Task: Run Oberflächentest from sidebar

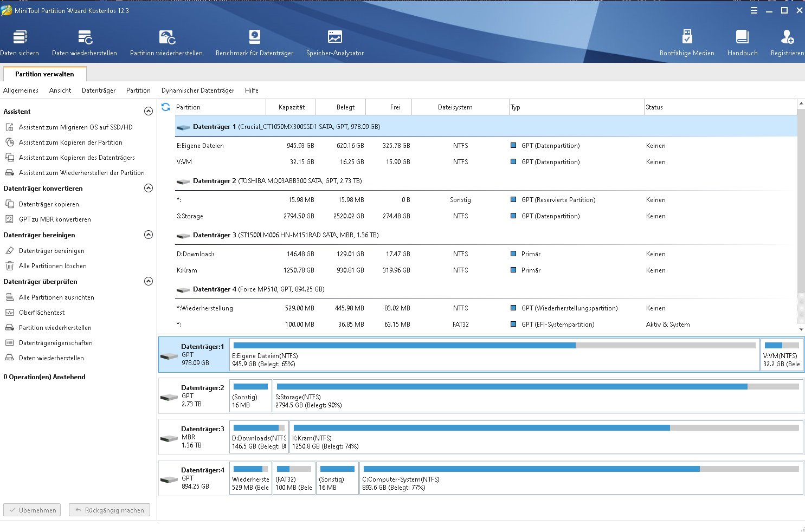Action: click(x=42, y=313)
